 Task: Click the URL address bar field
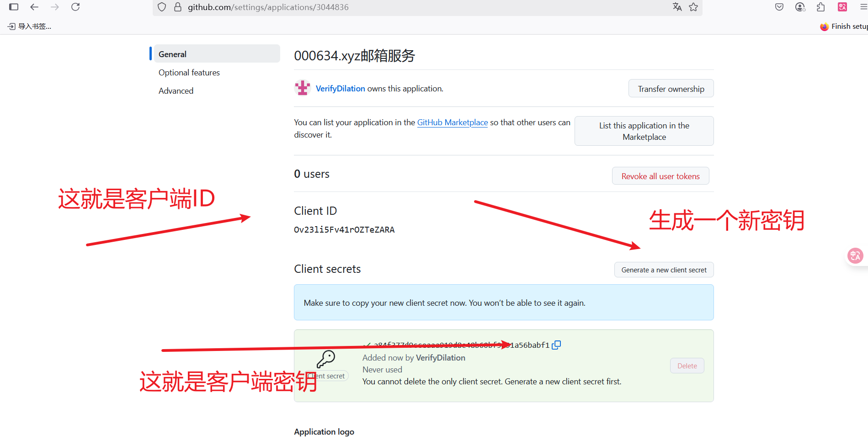coord(411,7)
